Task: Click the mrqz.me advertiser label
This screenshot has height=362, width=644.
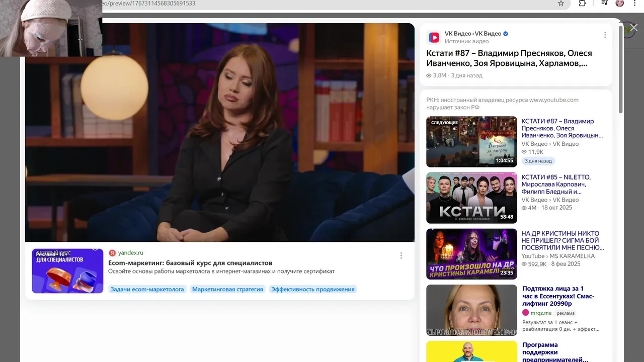Action: [541, 313]
